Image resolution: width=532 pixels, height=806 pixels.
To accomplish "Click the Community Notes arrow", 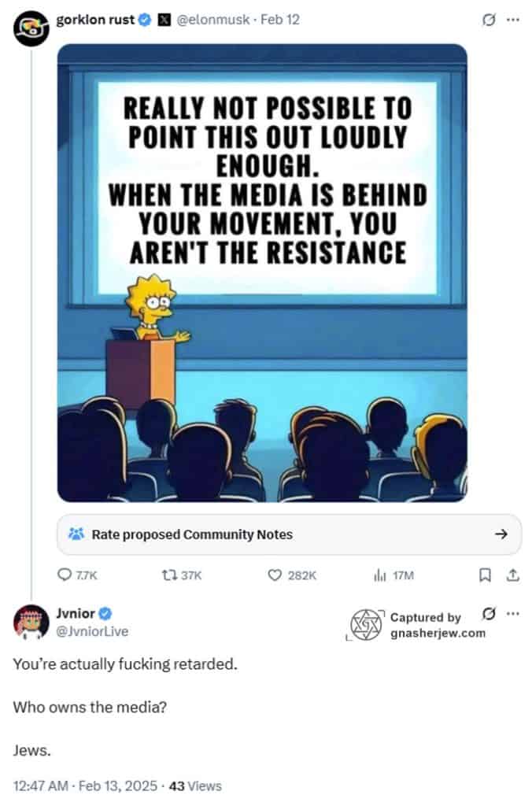I will [501, 534].
